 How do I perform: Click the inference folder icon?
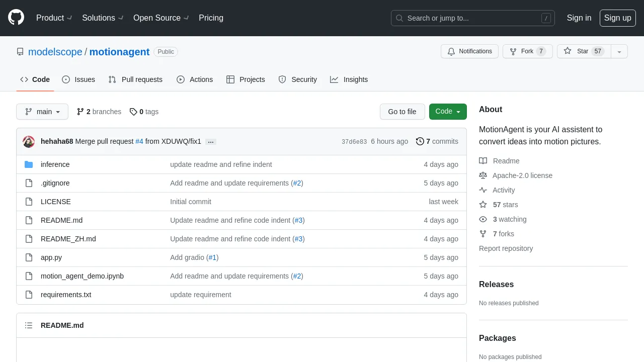[29, 164]
